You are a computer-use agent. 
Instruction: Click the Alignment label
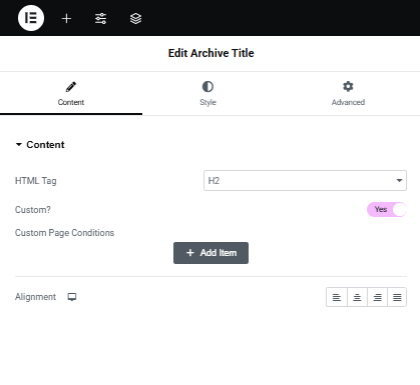tap(36, 297)
